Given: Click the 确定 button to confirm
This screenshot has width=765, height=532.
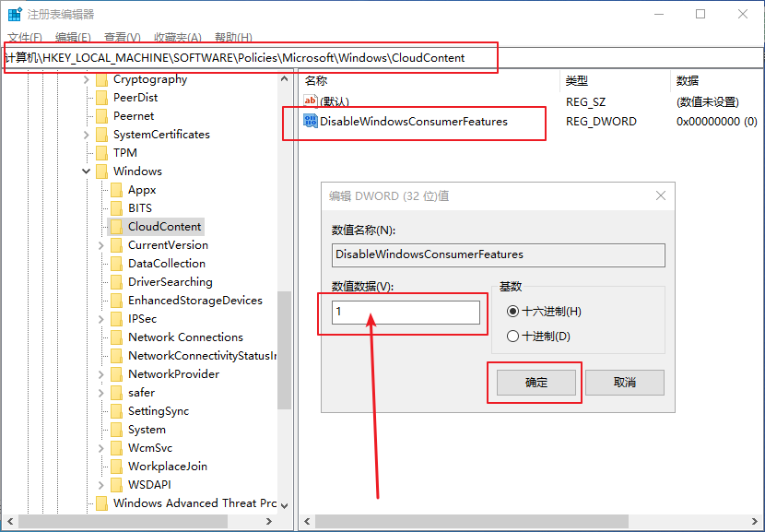Looking at the screenshot, I should tap(535, 383).
